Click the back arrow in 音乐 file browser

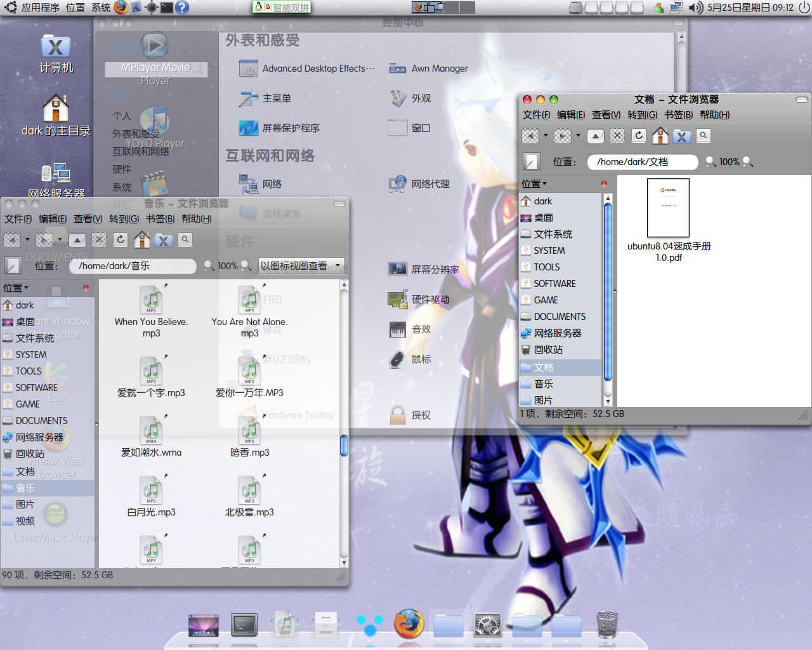[x=11, y=240]
